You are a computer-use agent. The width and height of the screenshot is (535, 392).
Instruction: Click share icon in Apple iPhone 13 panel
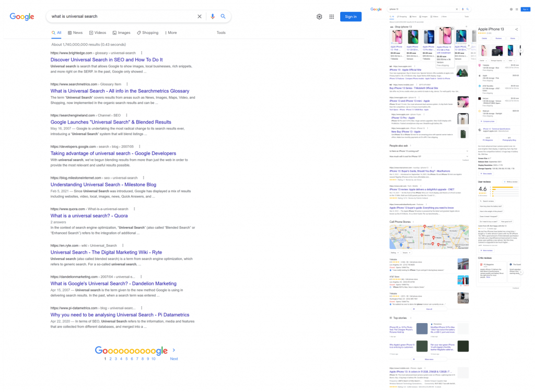click(x=516, y=29)
